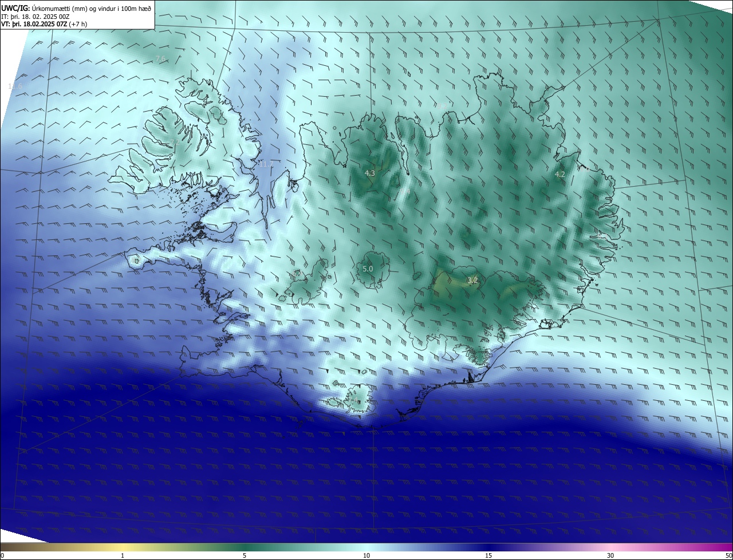The image size is (733, 560).
Task: Click the 7.2 value label over the Westfjords
Action: click(x=174, y=142)
